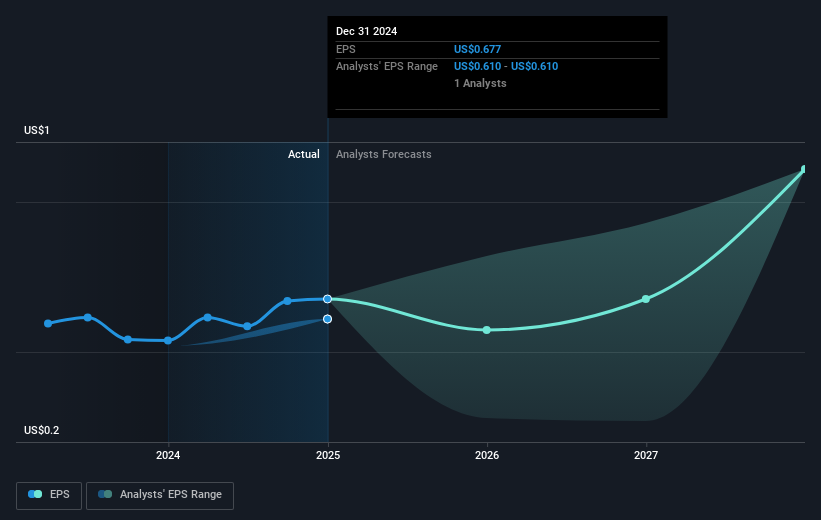Click the Analysts Forecasts section label
This screenshot has height=520, width=821.
click(x=384, y=154)
